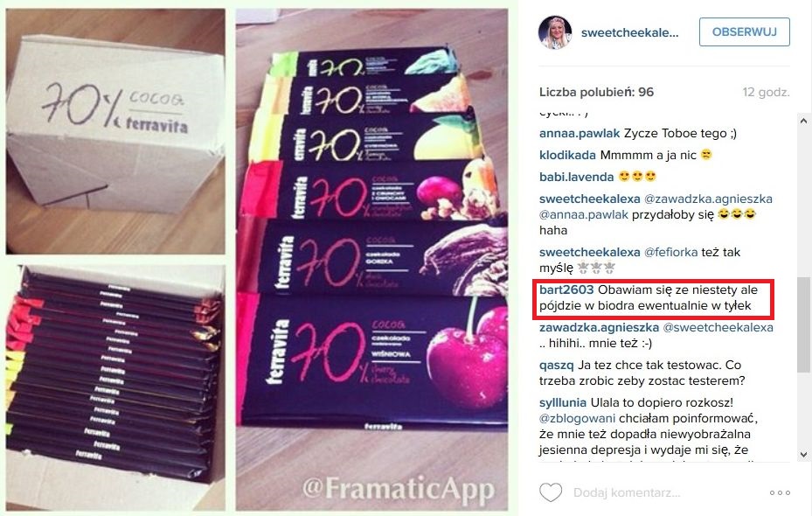812x516 pixels.
Task: Open the sweetcheekale... username in header
Action: (629, 32)
